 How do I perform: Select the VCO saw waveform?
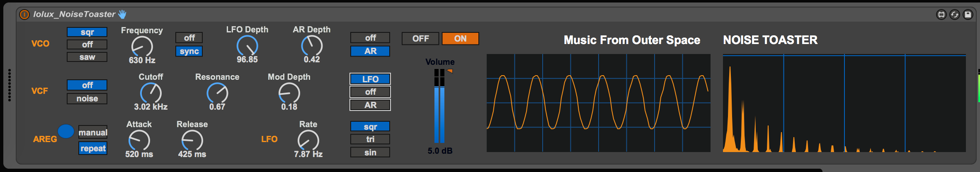[87, 57]
